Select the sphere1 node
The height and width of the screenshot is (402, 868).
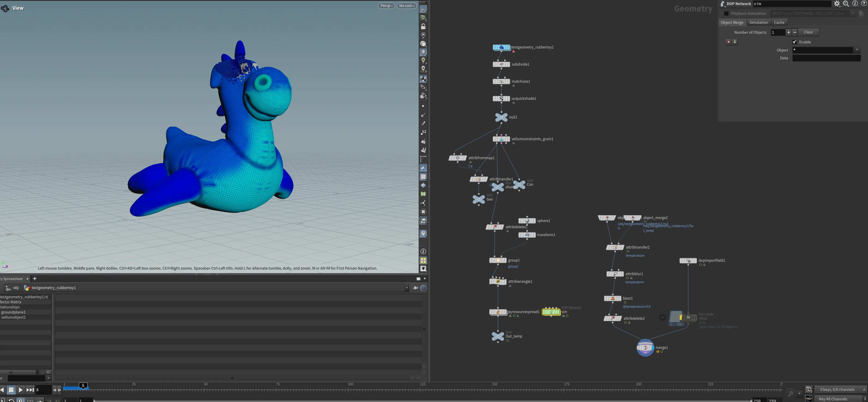click(527, 221)
